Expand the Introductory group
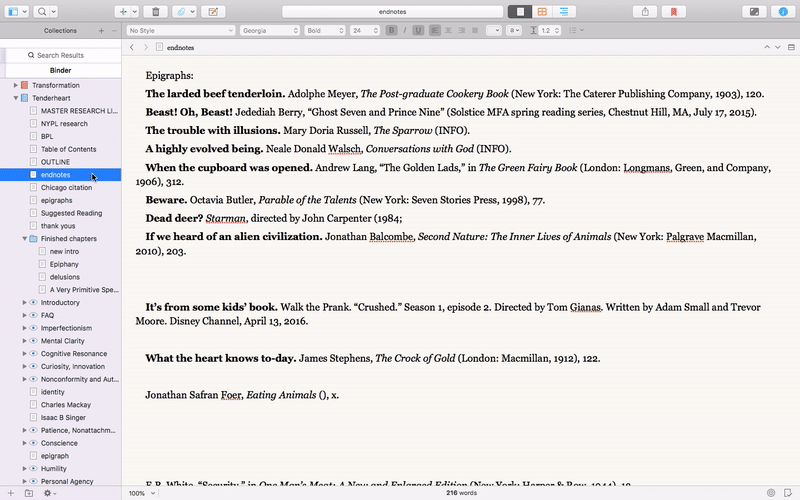800x500 pixels. [24, 303]
